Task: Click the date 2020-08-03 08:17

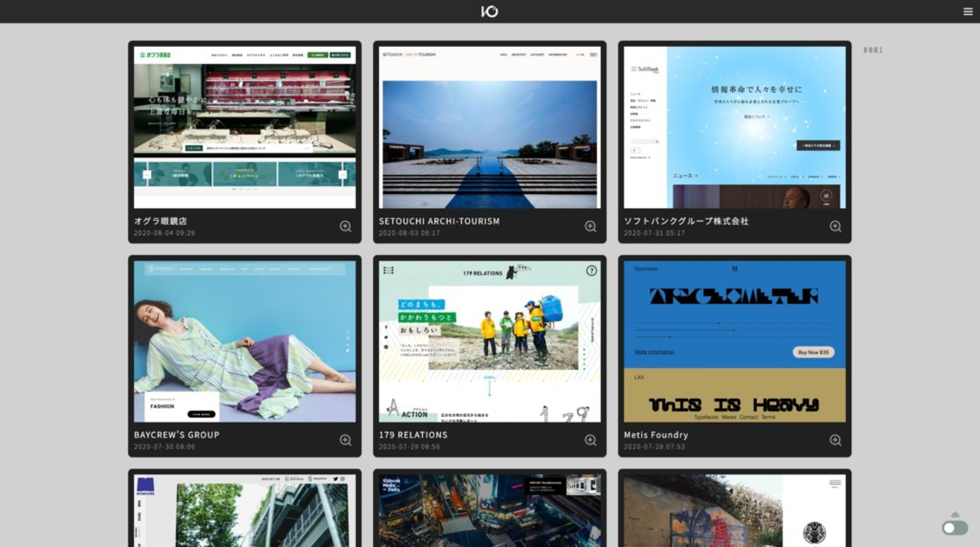Action: pyautogui.click(x=410, y=233)
